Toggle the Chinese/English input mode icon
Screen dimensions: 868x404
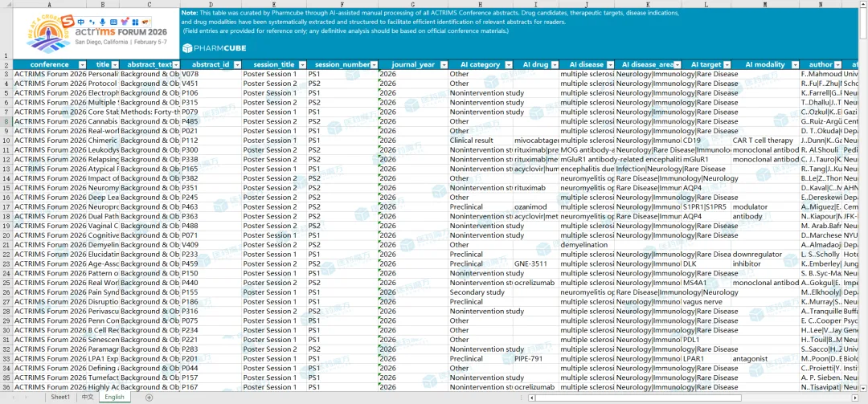[81, 22]
